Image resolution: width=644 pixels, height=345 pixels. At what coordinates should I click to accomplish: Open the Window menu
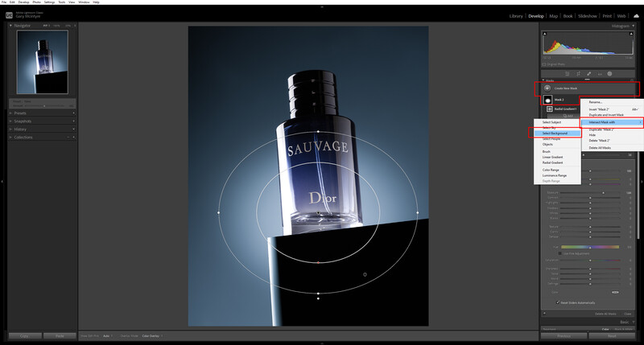pyautogui.click(x=84, y=2)
